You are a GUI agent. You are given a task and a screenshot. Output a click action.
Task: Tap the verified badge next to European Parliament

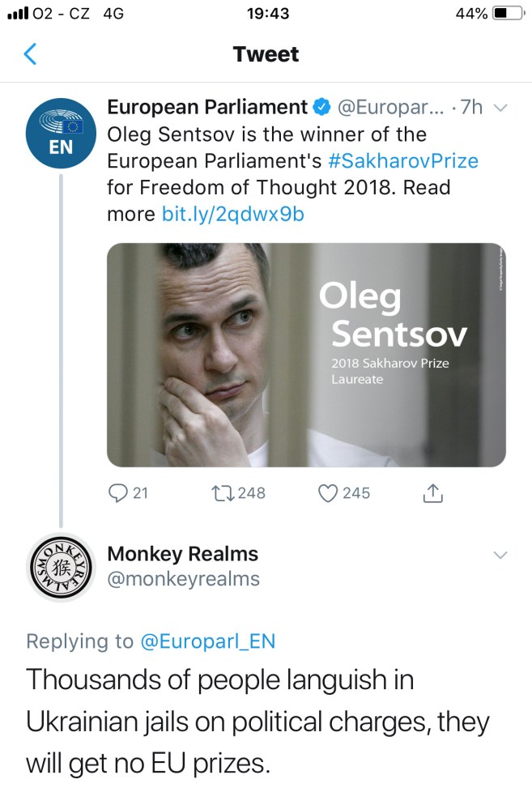tap(321, 108)
